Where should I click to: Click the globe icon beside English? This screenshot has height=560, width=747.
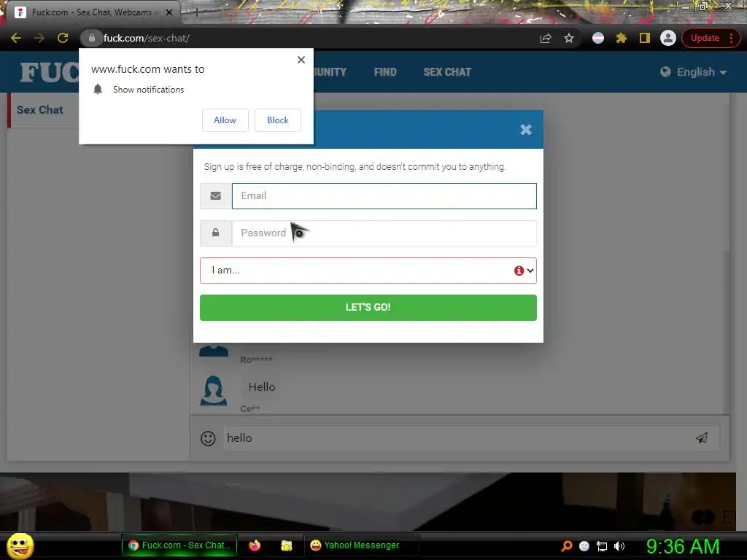click(x=665, y=72)
